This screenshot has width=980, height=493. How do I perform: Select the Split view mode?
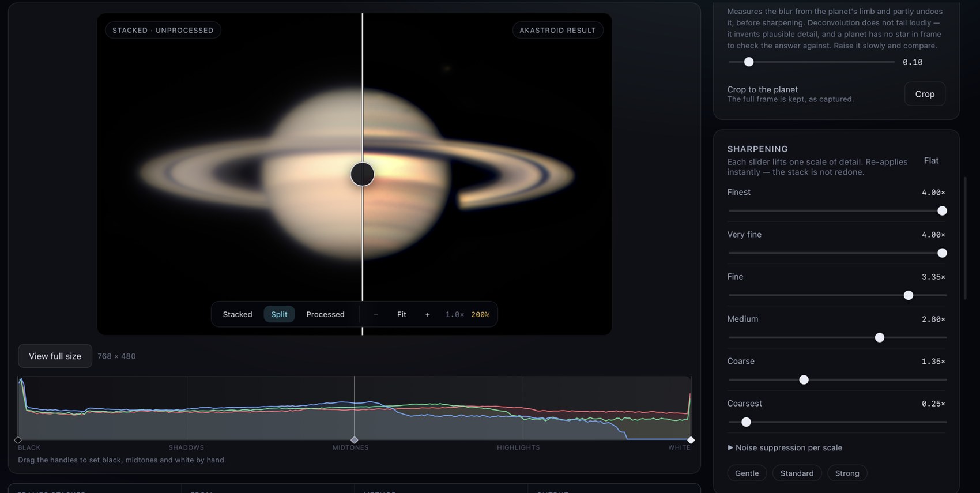[279, 314]
